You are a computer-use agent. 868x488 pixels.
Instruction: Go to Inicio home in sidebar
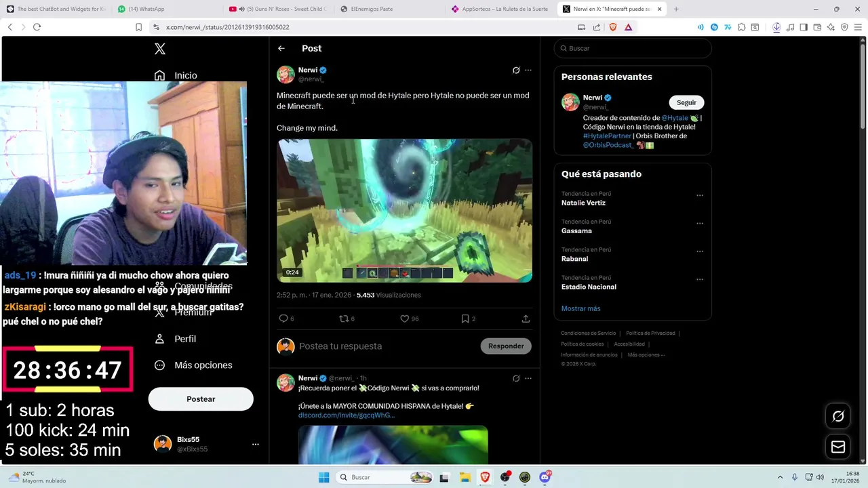(176, 75)
